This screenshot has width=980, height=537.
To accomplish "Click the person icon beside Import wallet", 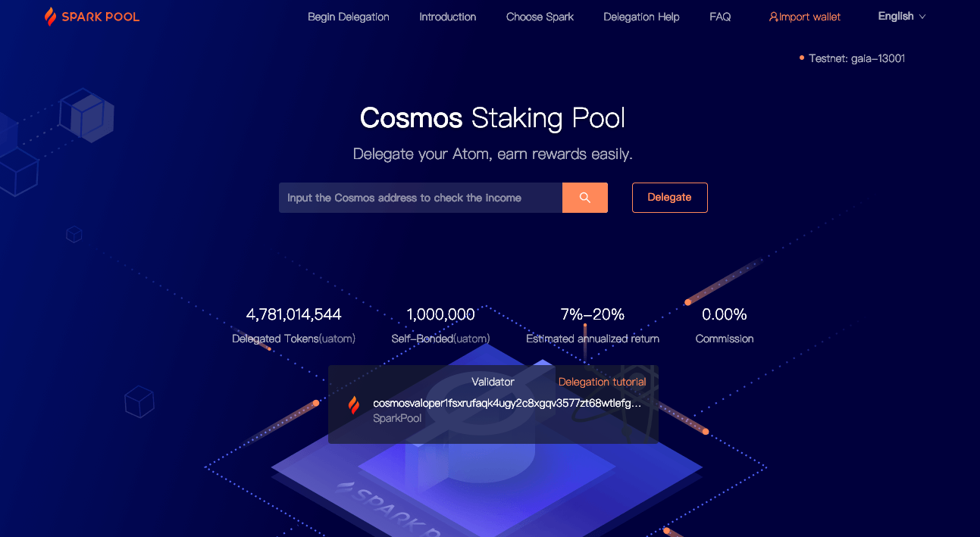I will [772, 16].
